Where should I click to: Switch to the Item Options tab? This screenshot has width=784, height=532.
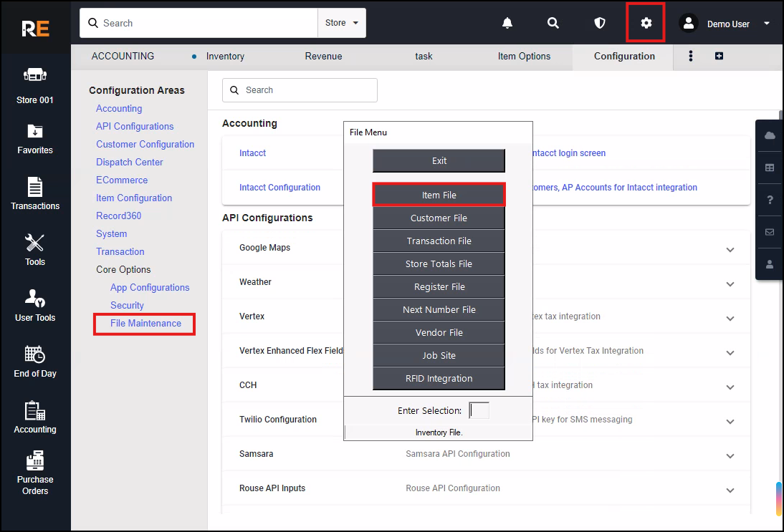tap(524, 56)
